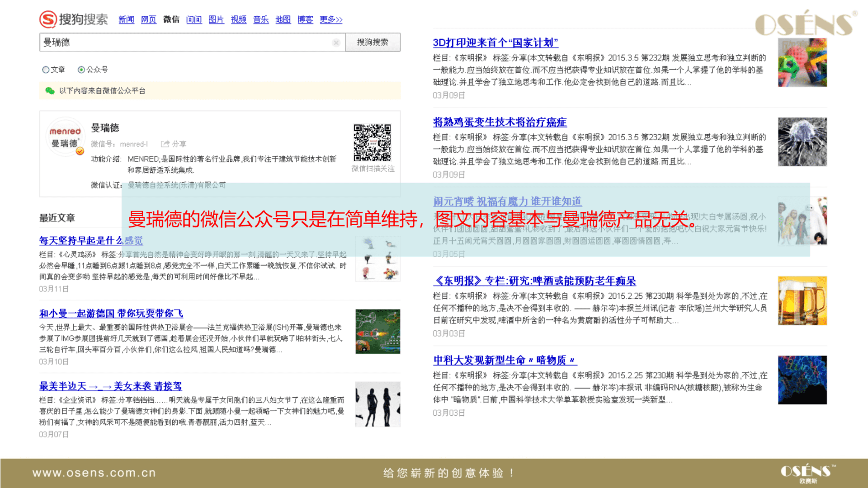The height and width of the screenshot is (488, 868).
Task: Open article 3D打印迎来首个"国家计划"
Action: (x=495, y=42)
